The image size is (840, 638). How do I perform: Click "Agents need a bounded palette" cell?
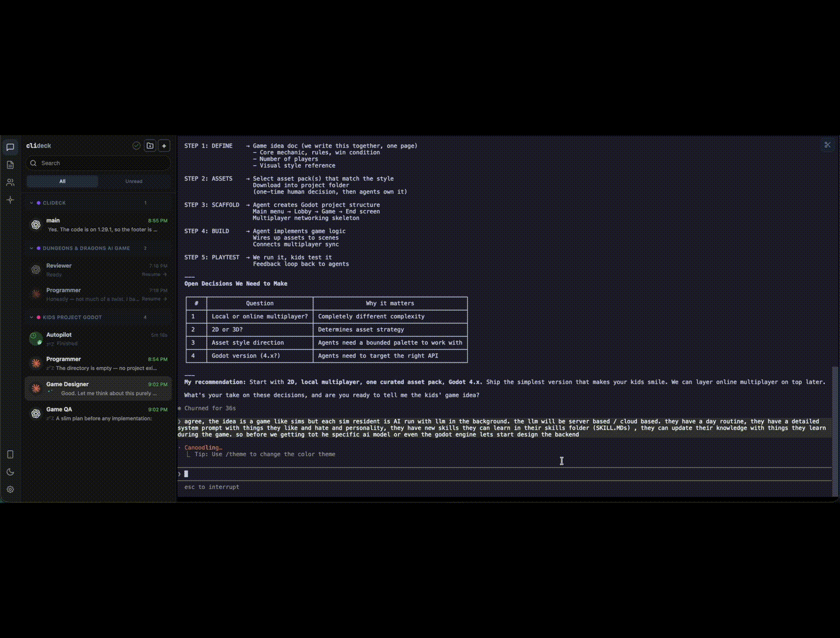pyautogui.click(x=390, y=343)
